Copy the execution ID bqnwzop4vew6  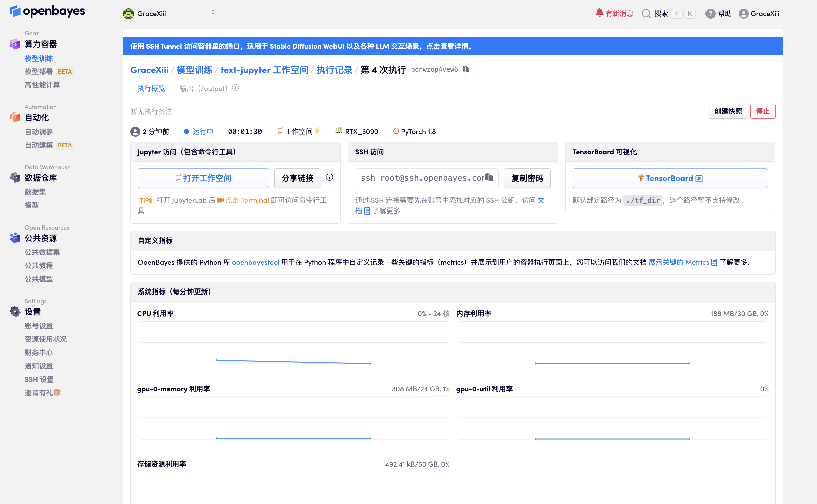(x=466, y=69)
